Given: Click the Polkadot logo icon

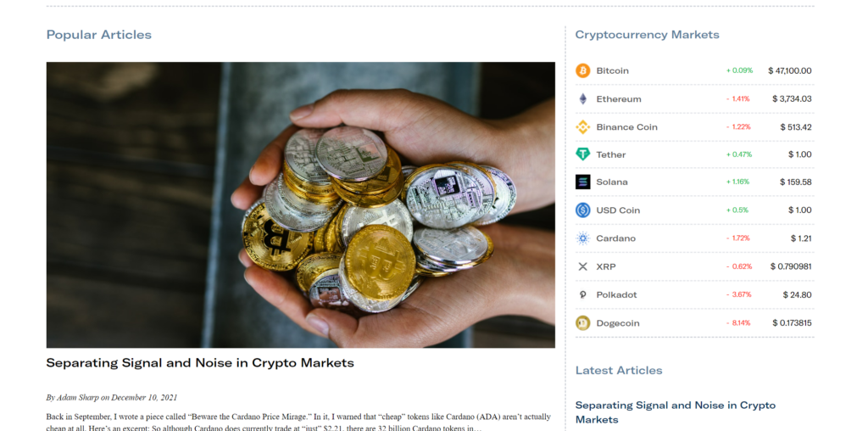Looking at the screenshot, I should click(x=583, y=294).
